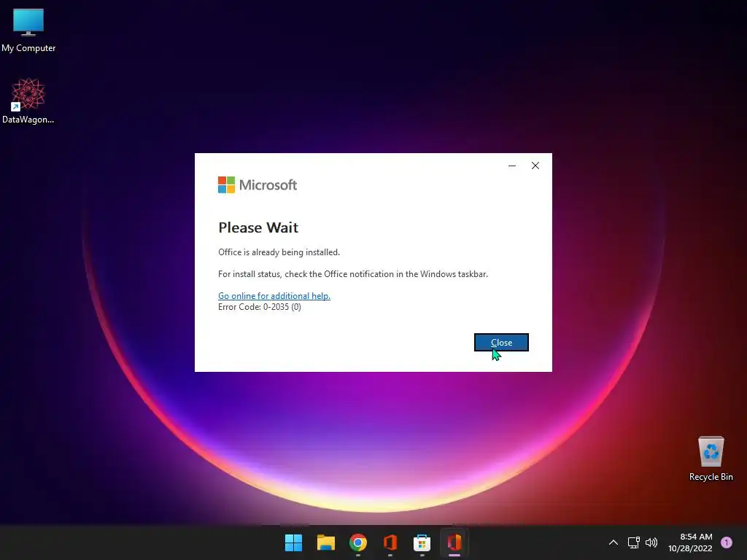Click 'Office is already being installed.' text

[279, 252]
